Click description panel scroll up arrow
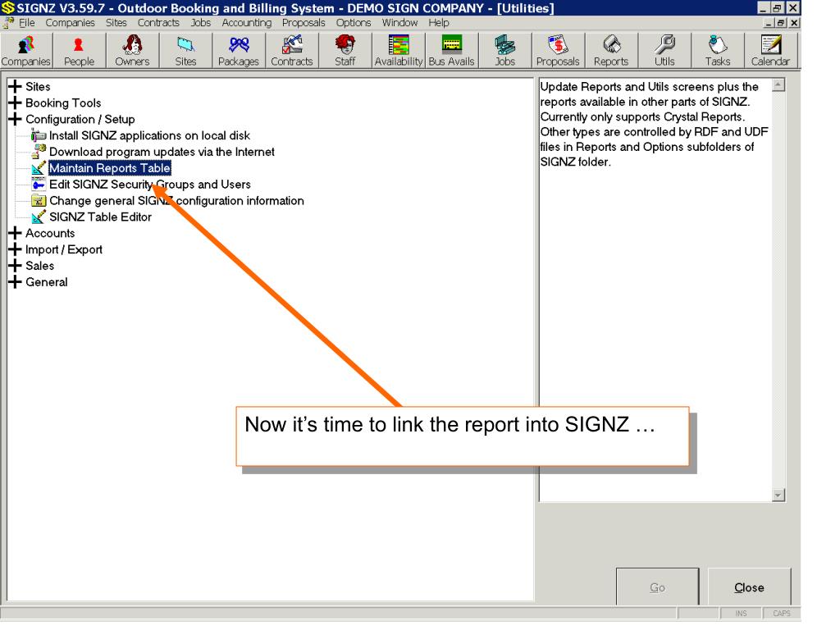This screenshot has width=840, height=630. coord(778,85)
